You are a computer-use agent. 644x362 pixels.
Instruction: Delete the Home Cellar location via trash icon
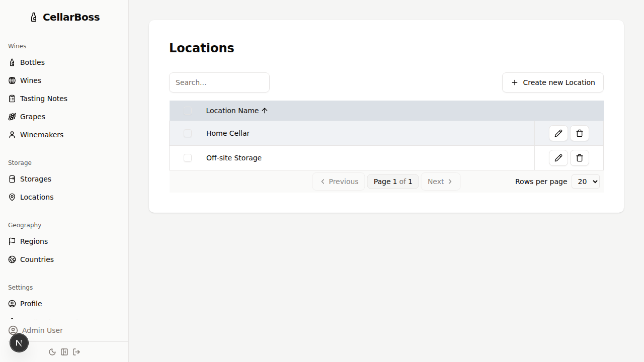click(579, 133)
